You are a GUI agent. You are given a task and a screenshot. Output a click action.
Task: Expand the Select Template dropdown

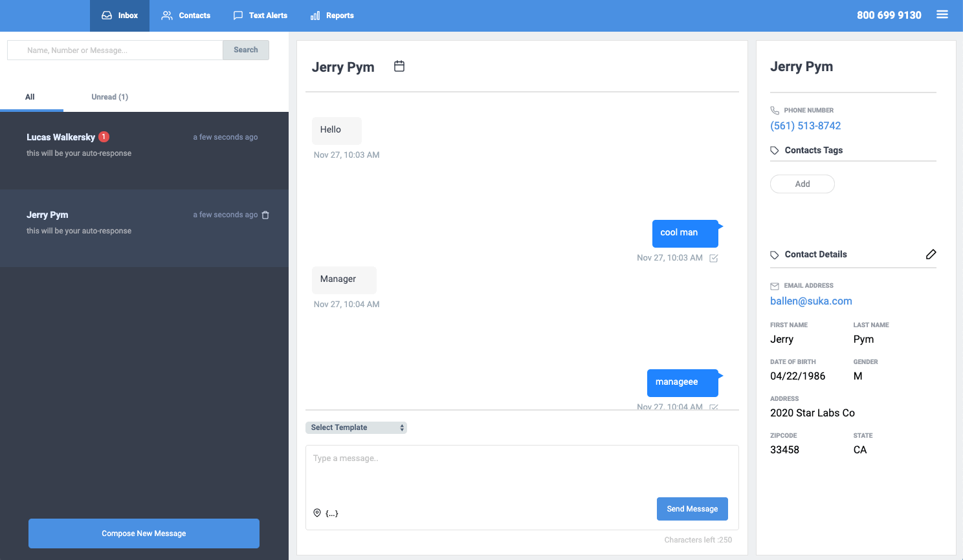[356, 427]
